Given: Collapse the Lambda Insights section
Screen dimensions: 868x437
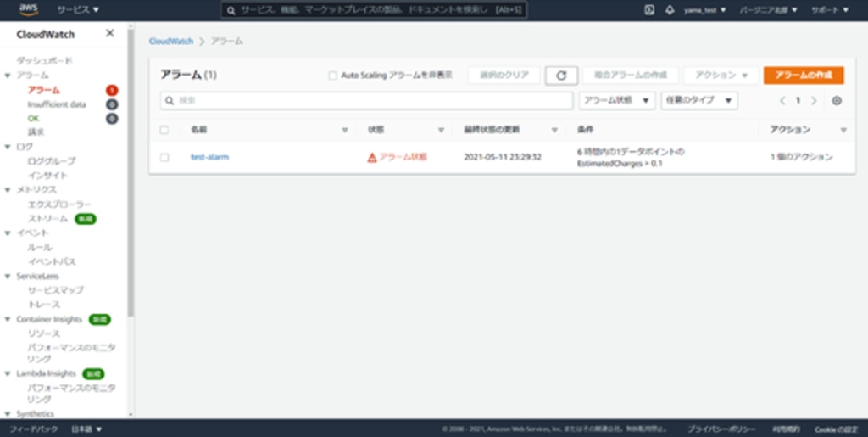Looking at the screenshot, I should point(7,374).
